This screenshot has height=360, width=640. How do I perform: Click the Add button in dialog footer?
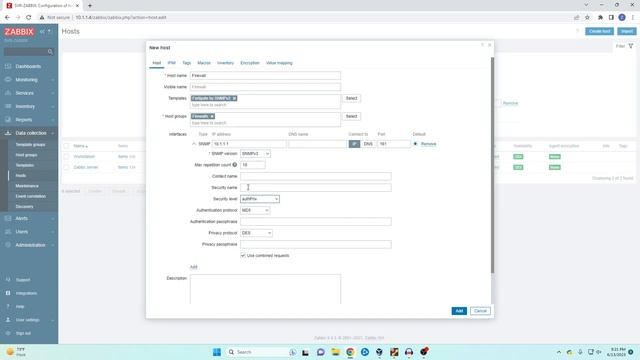pos(459,311)
